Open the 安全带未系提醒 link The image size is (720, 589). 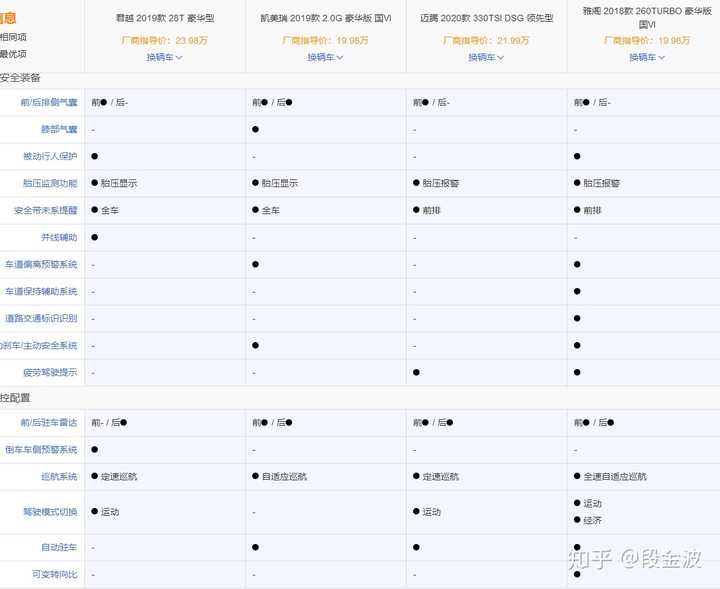click(x=45, y=210)
